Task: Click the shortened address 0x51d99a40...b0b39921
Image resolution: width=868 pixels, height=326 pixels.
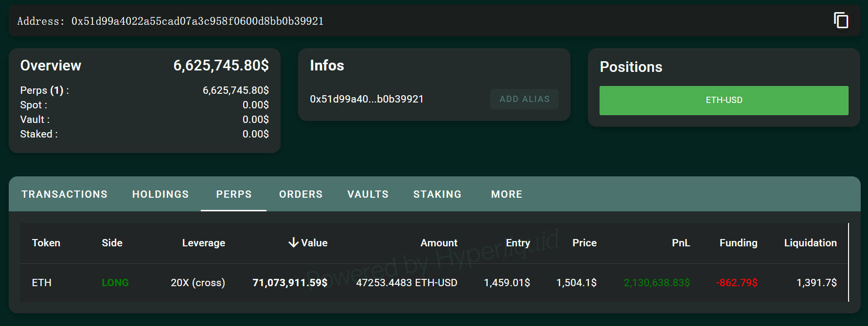Action: coord(367,99)
